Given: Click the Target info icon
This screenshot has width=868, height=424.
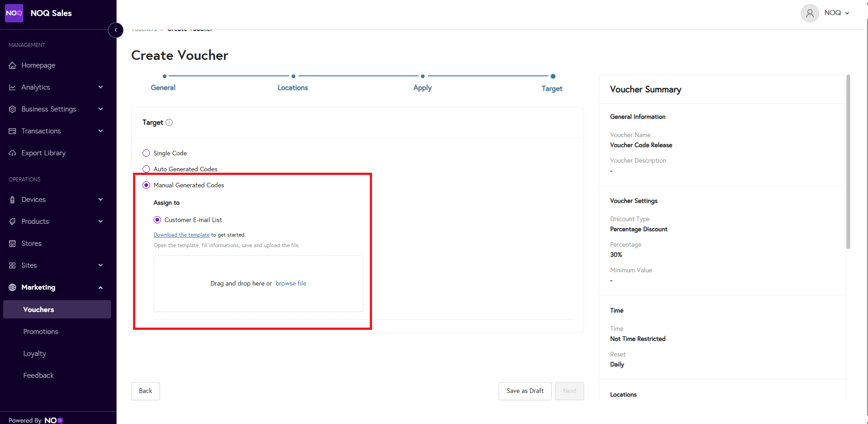Looking at the screenshot, I should (x=169, y=122).
